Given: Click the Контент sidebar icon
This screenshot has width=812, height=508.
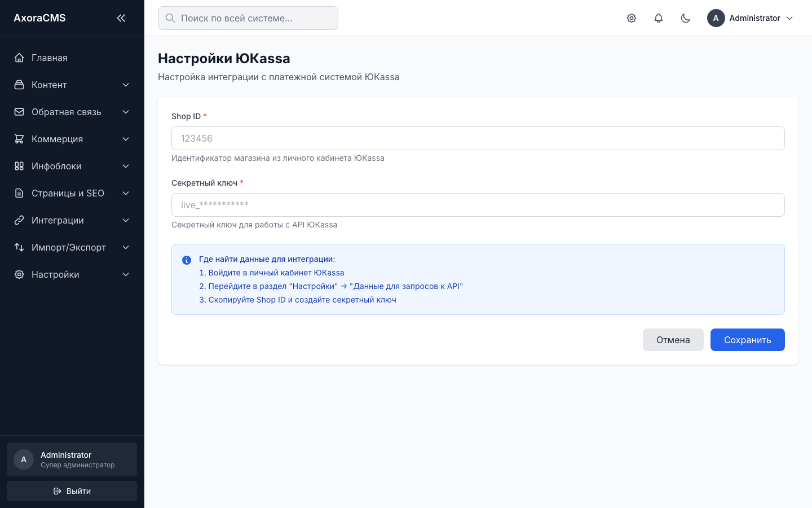Looking at the screenshot, I should coord(19,85).
